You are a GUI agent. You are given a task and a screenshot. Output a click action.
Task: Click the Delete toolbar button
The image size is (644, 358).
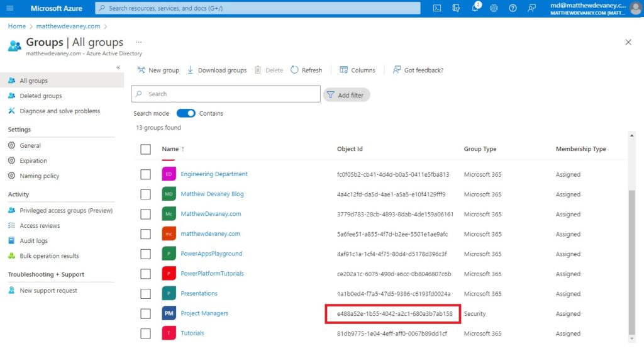(269, 70)
